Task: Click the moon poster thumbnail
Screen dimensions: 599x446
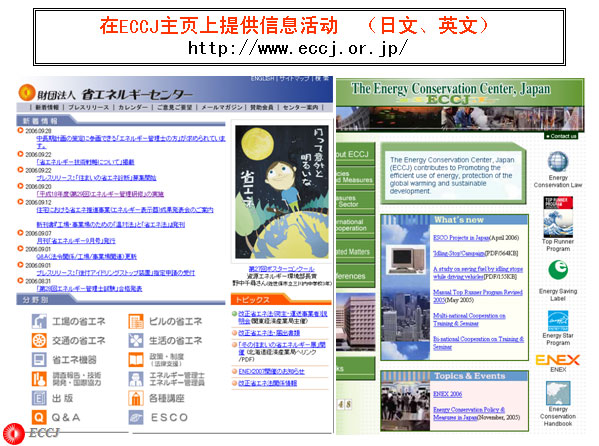Action: pos(282,192)
